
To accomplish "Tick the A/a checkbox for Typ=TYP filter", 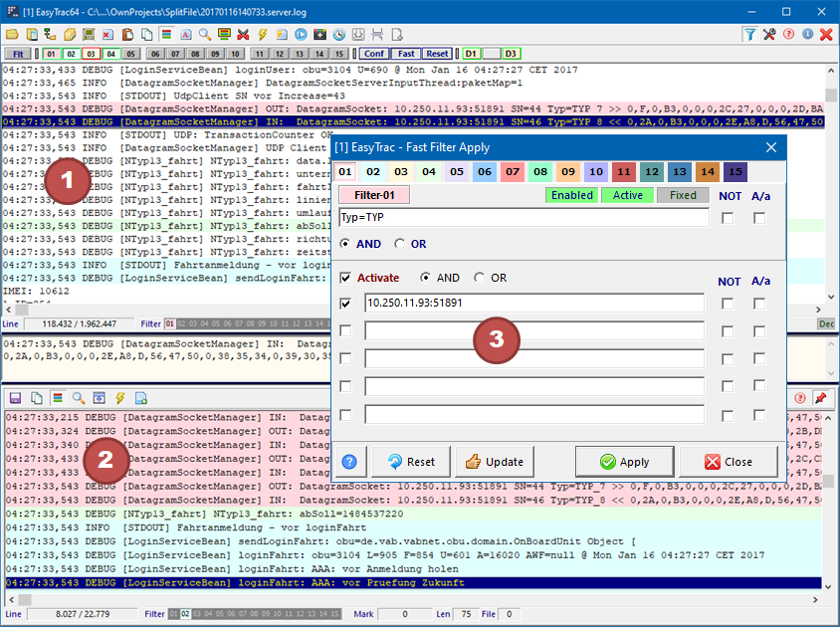I will tap(759, 218).
